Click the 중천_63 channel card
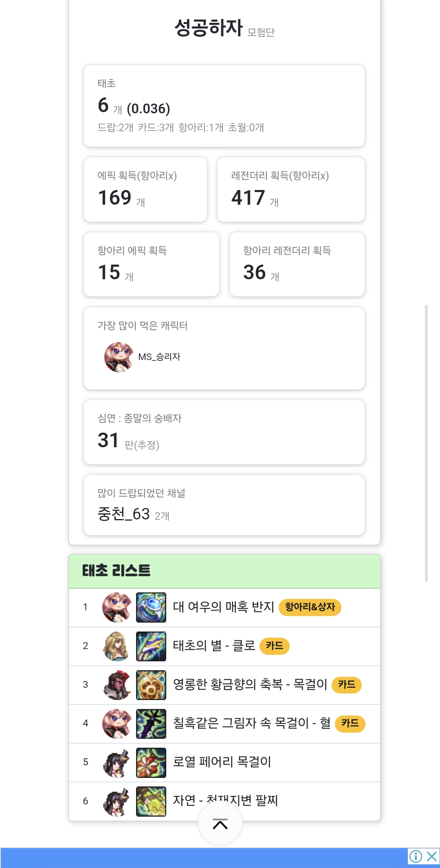Viewport: 440px width, 868px height. click(x=224, y=505)
